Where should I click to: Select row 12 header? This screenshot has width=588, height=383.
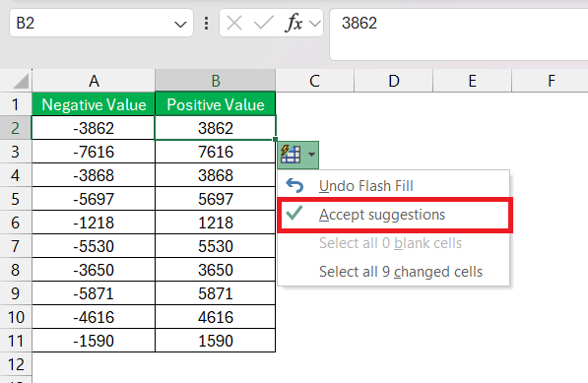16,364
